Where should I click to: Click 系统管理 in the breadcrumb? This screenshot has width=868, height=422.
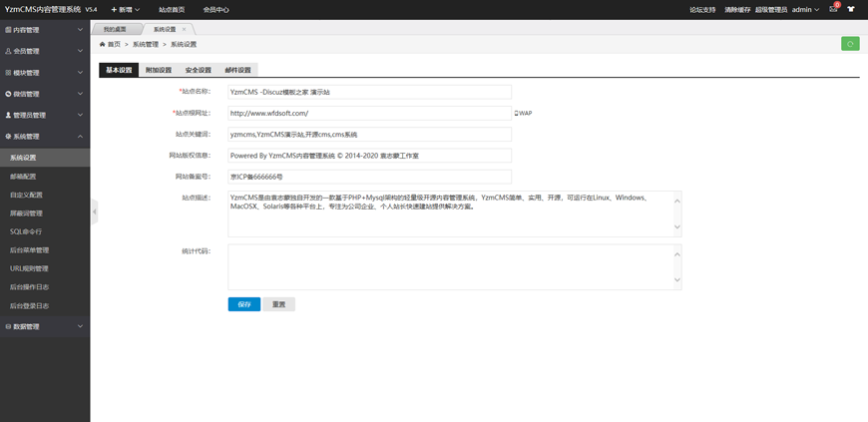(145, 44)
